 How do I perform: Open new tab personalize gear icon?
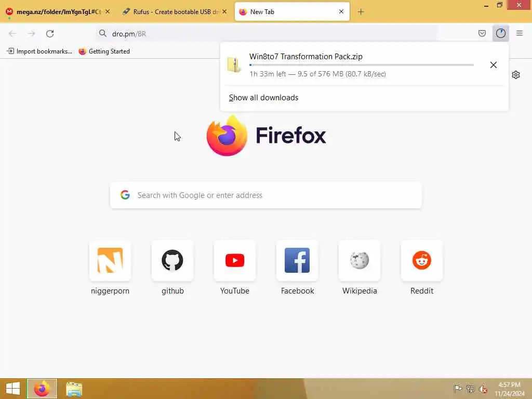point(516,75)
